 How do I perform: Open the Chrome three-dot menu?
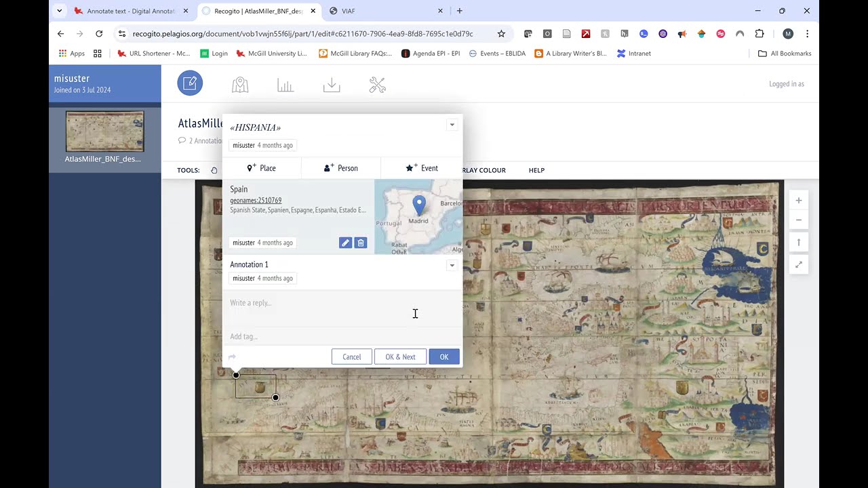click(x=807, y=34)
